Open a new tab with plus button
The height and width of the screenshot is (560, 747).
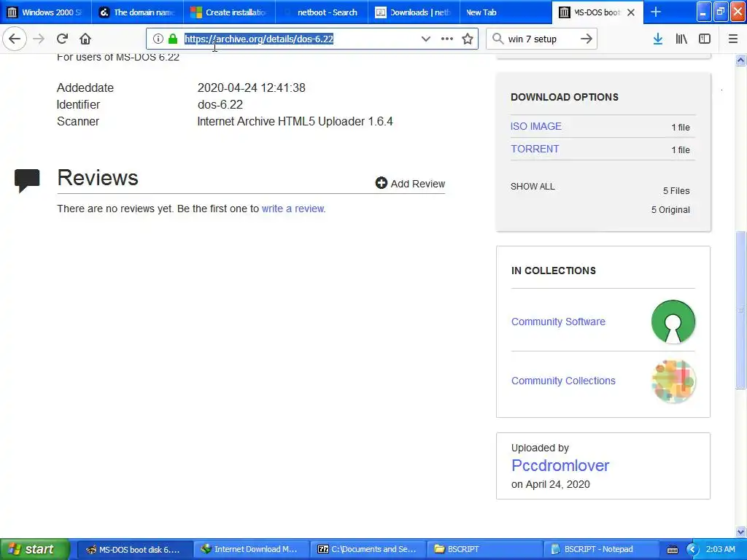[656, 12]
